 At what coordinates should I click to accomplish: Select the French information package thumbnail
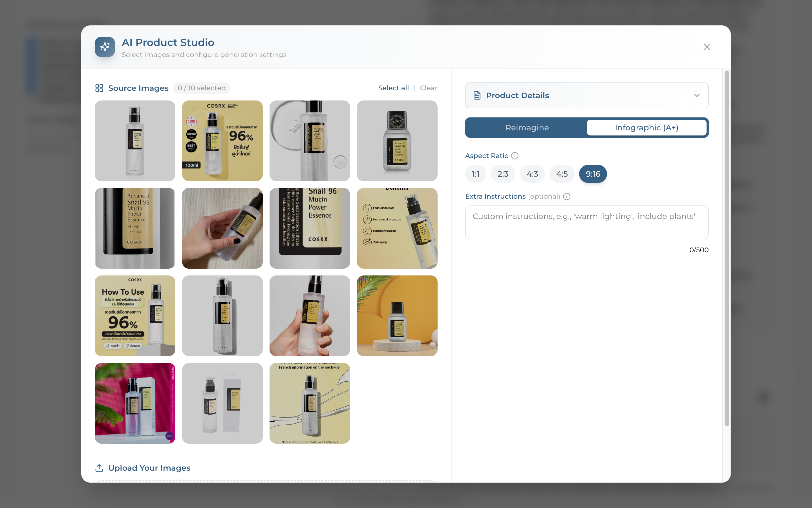310,403
